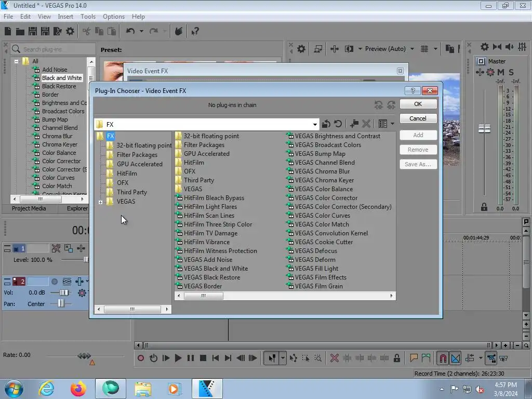
Task: Click the What's This help icon
Action: coord(195,31)
